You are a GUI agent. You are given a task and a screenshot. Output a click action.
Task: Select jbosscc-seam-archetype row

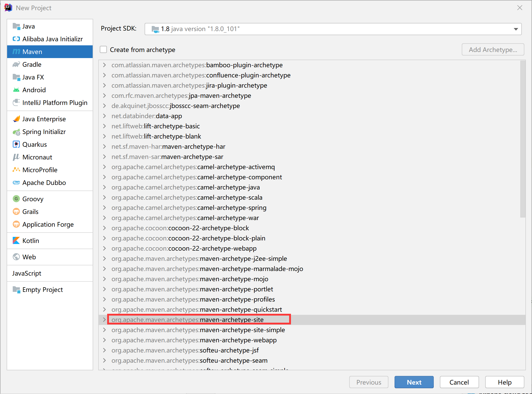(x=312, y=106)
